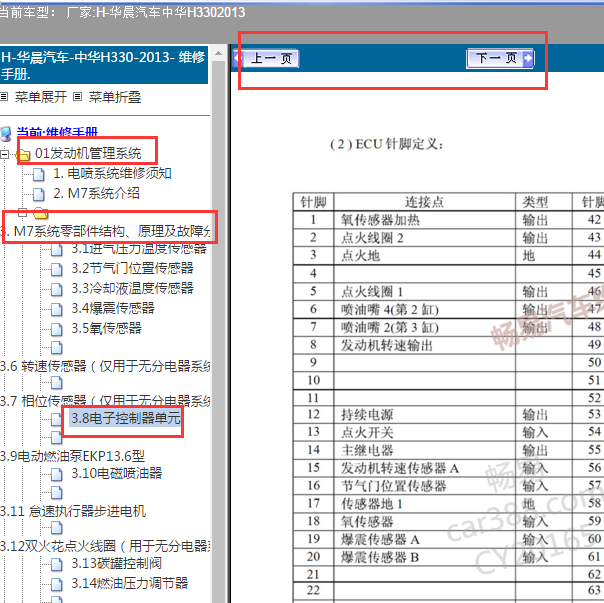The height and width of the screenshot is (603, 604).
Task: Click page icon of 3.8电子控制器单元
Action: 56,419
